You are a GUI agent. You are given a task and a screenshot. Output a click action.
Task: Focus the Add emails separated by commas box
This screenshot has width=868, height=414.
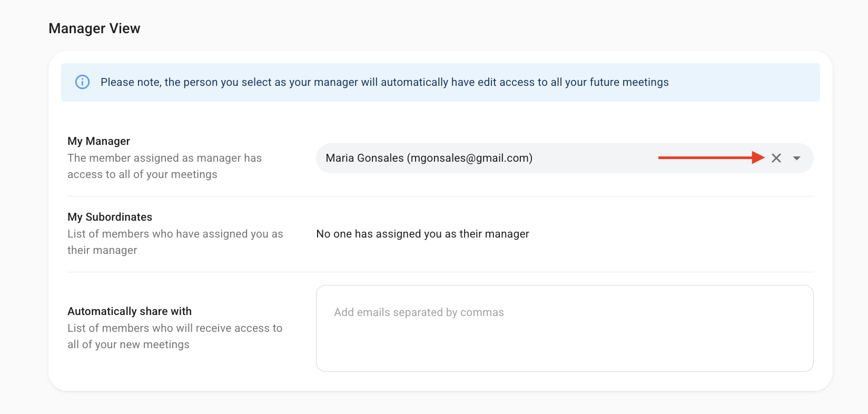click(565, 328)
